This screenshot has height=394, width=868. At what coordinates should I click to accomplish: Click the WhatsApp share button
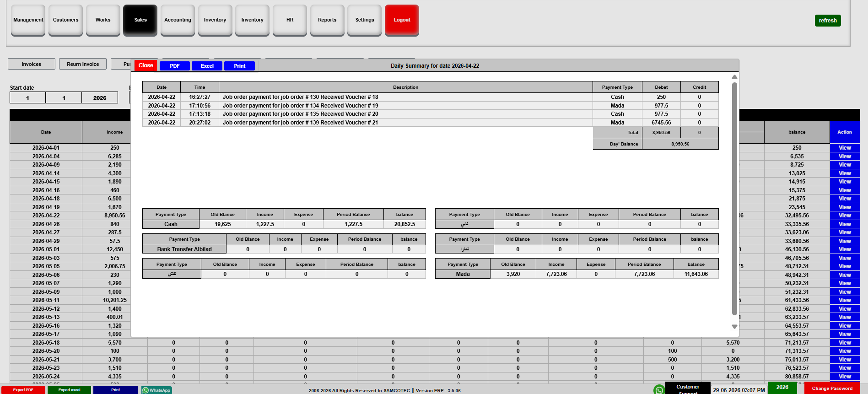[x=156, y=390]
